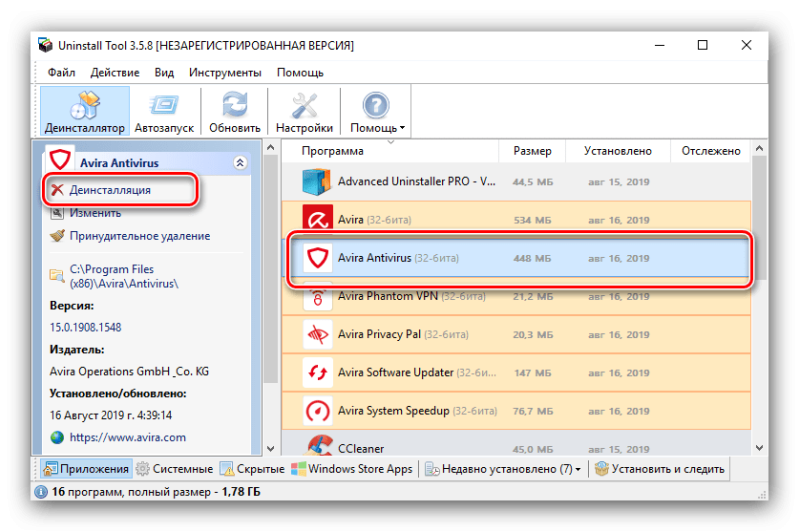The height and width of the screenshot is (532, 800).
Task: Click the program list scrollbar down arrow
Action: [x=759, y=448]
